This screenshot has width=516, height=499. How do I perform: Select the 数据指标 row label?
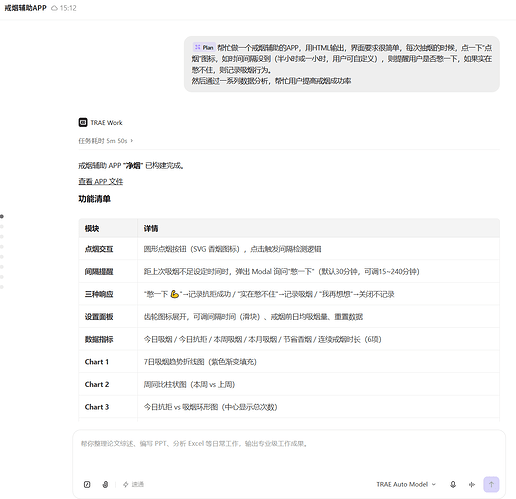[x=99, y=339]
